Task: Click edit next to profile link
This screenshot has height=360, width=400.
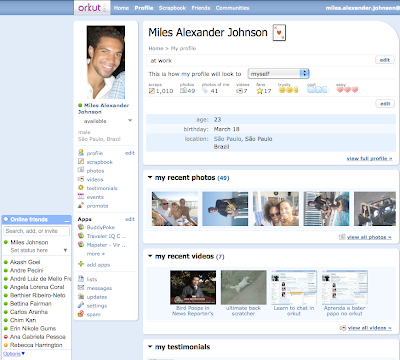Action: tap(130, 153)
